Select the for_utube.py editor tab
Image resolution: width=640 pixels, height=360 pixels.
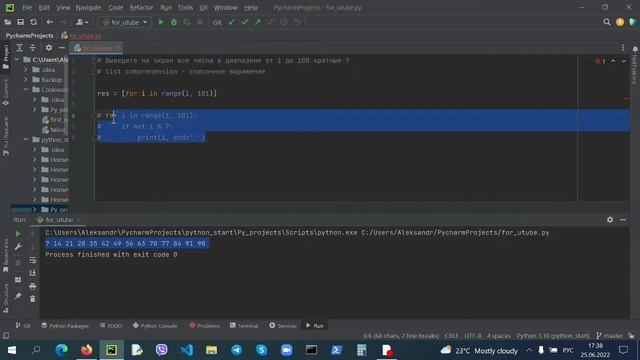tap(97, 48)
